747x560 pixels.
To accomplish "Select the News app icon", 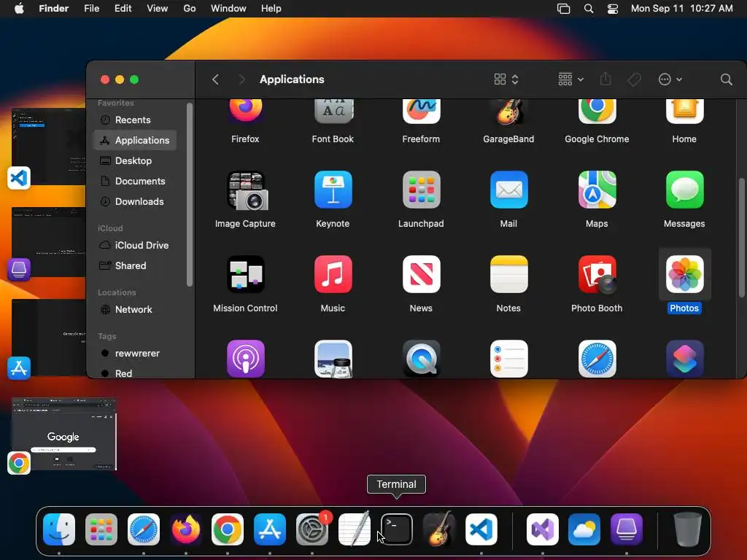I will [421, 274].
